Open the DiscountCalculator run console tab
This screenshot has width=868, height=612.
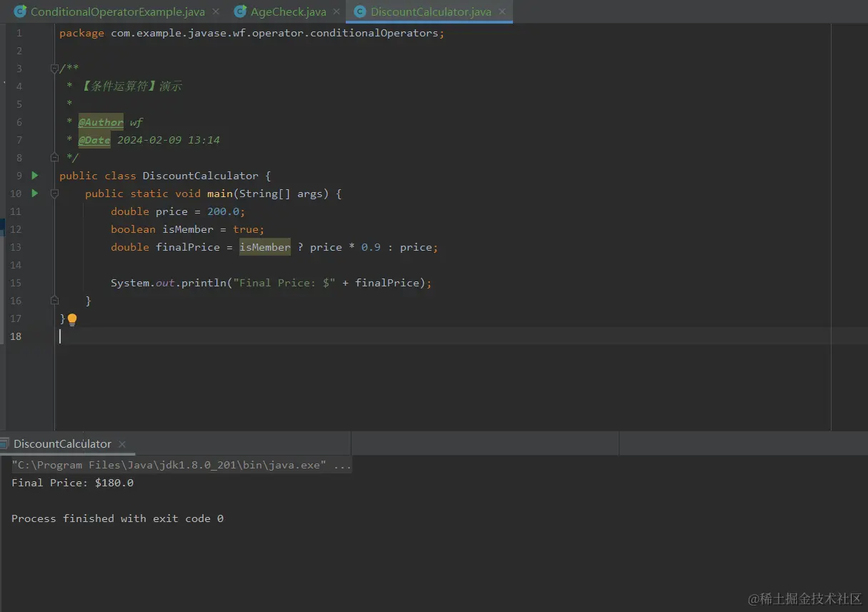coord(62,443)
